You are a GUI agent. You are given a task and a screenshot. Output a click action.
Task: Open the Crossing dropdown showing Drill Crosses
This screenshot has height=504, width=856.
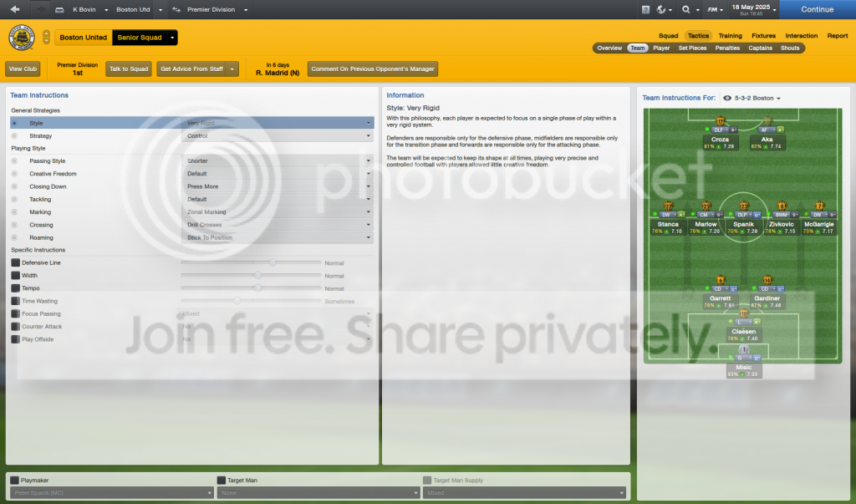278,225
